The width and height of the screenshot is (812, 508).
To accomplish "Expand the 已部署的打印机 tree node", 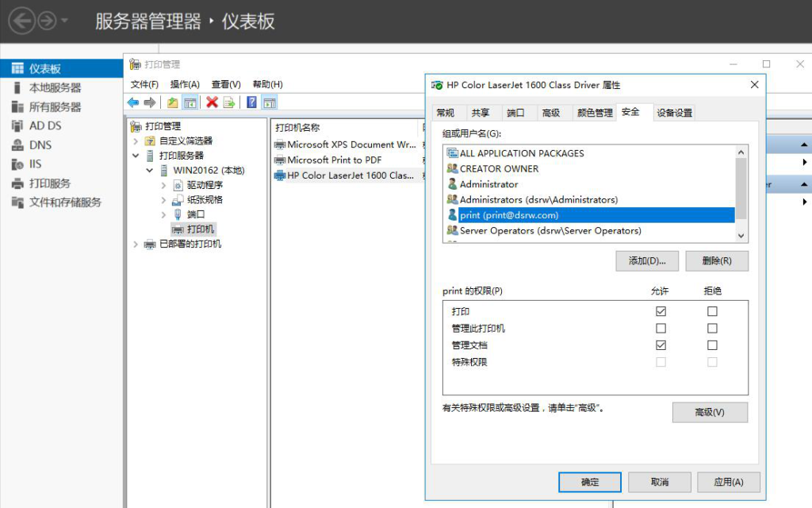I will (x=136, y=244).
